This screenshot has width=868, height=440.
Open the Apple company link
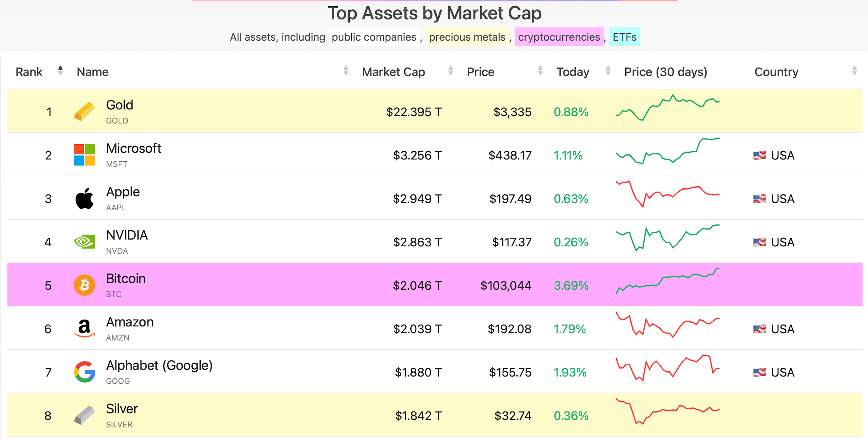tap(123, 192)
